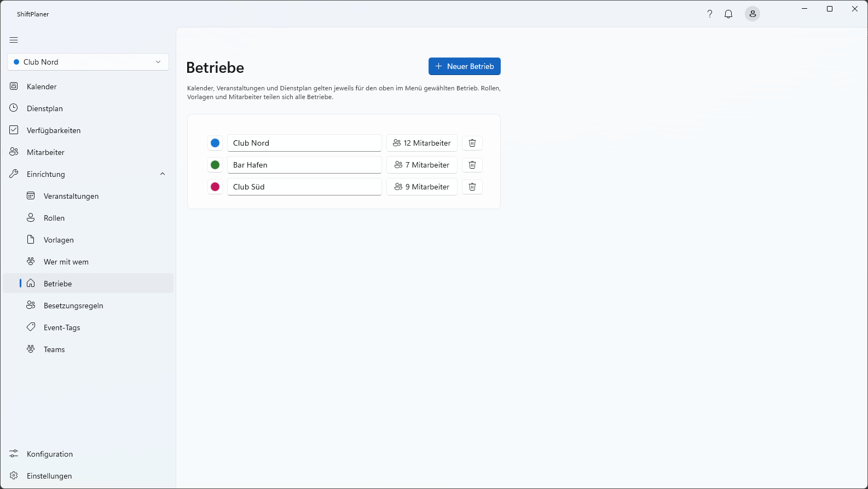Delete the Club Süd venue
Image resolution: width=868 pixels, height=489 pixels.
point(472,187)
